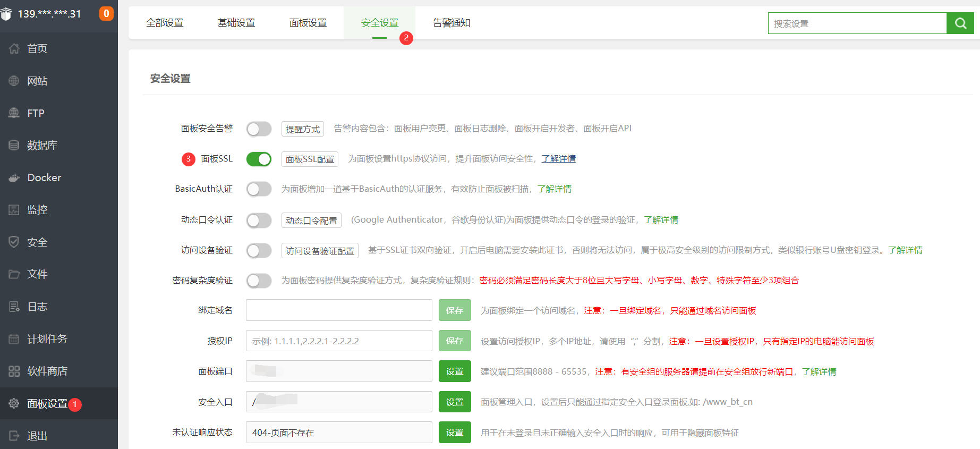Open 了解详情 link in 面板端口 row
The width and height of the screenshot is (980, 449).
coord(819,372)
